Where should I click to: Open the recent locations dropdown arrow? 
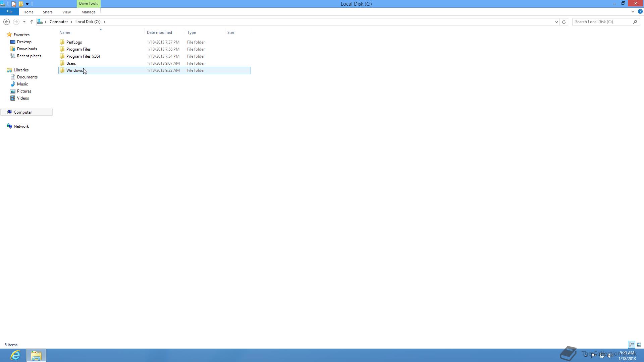tap(24, 22)
